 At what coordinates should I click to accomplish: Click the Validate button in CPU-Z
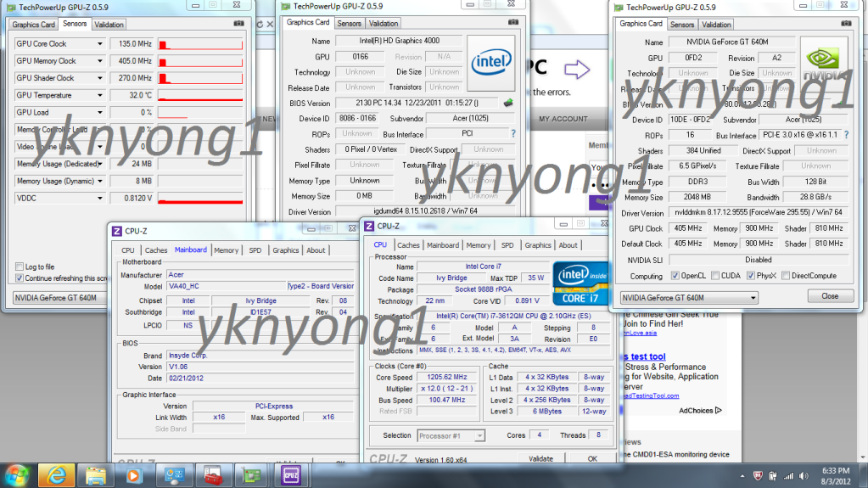click(540, 458)
